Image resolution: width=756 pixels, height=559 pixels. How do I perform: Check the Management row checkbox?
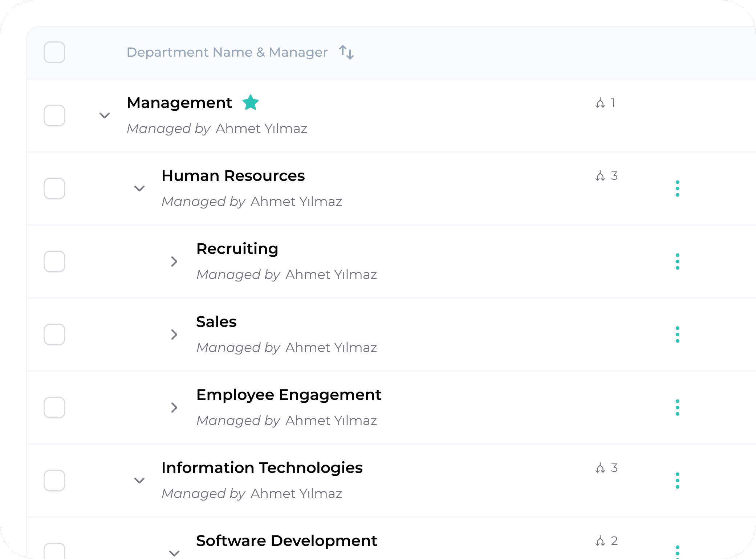pos(54,116)
